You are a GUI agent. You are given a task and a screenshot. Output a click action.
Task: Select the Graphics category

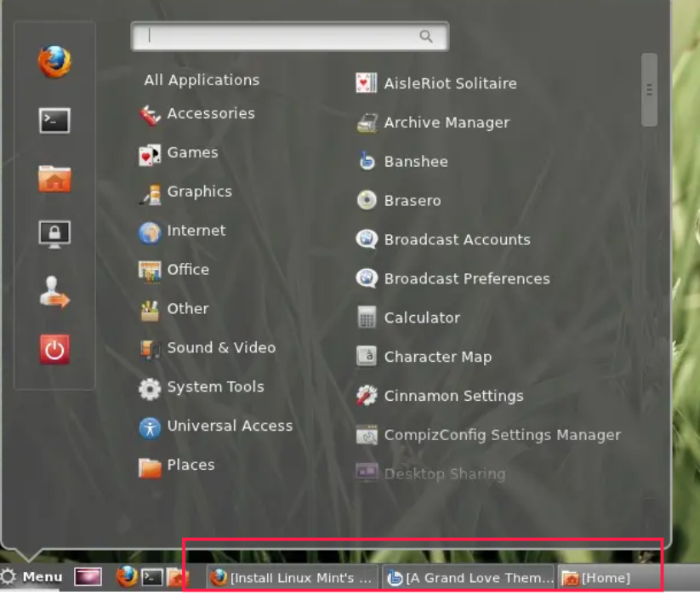tap(185, 192)
